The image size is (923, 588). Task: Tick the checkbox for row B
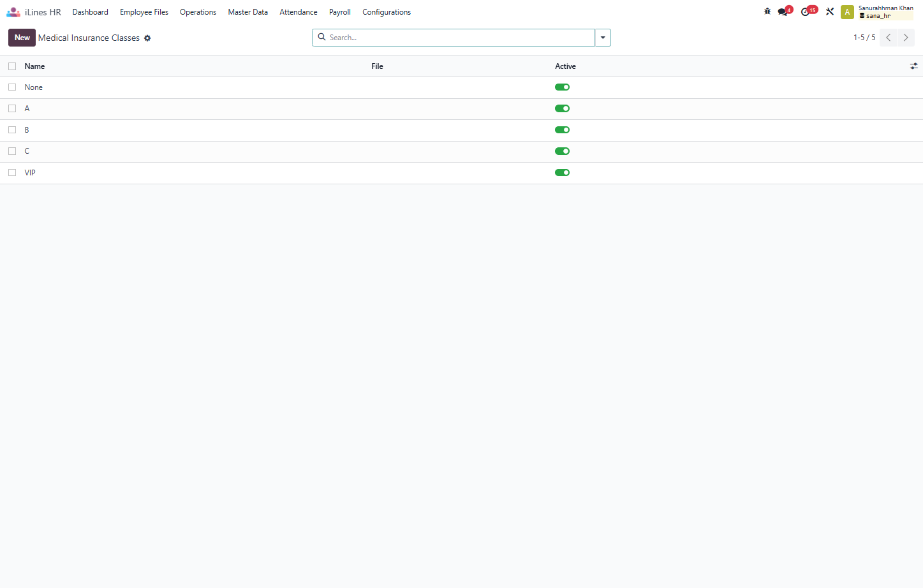point(12,130)
